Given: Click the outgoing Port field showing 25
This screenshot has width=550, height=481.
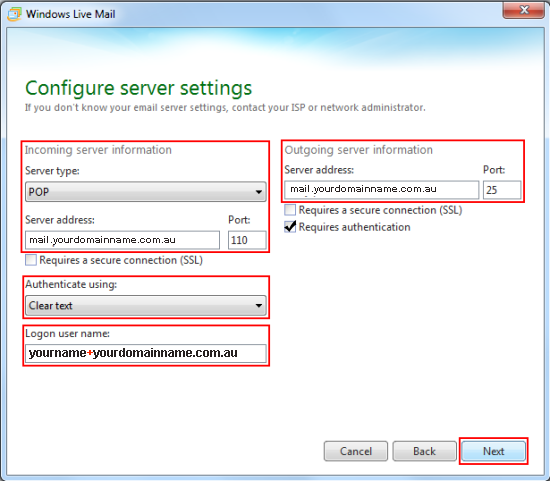Looking at the screenshot, I should click(502, 190).
